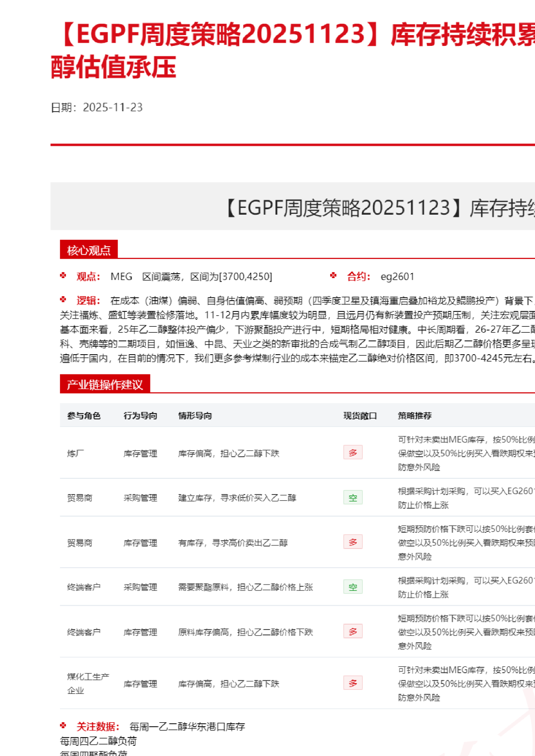Click the 多 badge in 贸易商 库存管理 row
Viewport: 535px width, 756px height.
[x=353, y=542]
